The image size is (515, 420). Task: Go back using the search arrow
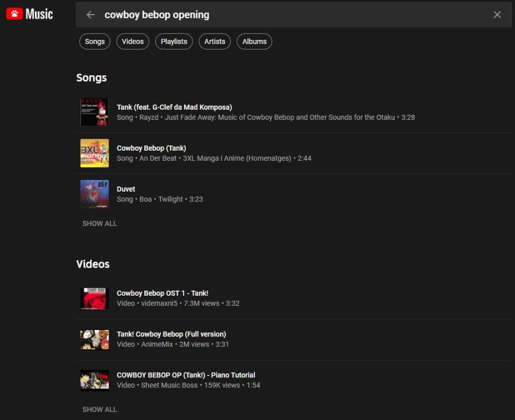90,15
